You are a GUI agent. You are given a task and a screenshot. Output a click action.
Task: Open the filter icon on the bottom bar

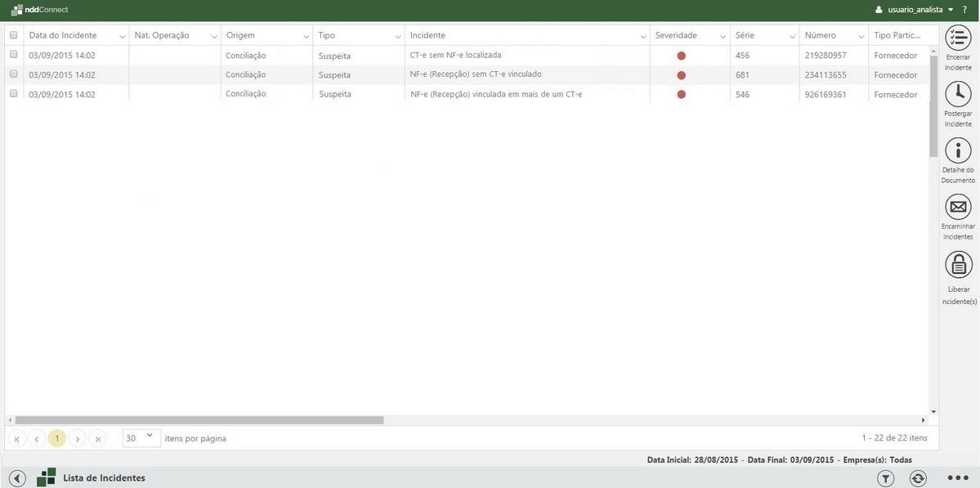[885, 477]
